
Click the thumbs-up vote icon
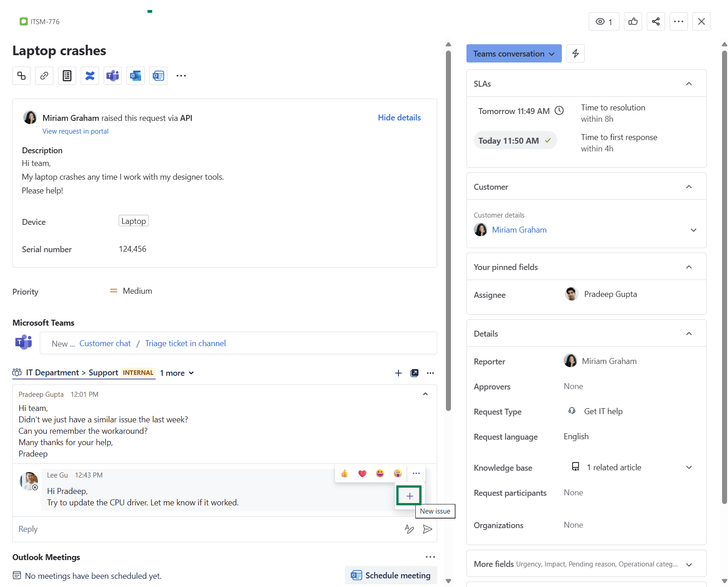pyautogui.click(x=633, y=21)
